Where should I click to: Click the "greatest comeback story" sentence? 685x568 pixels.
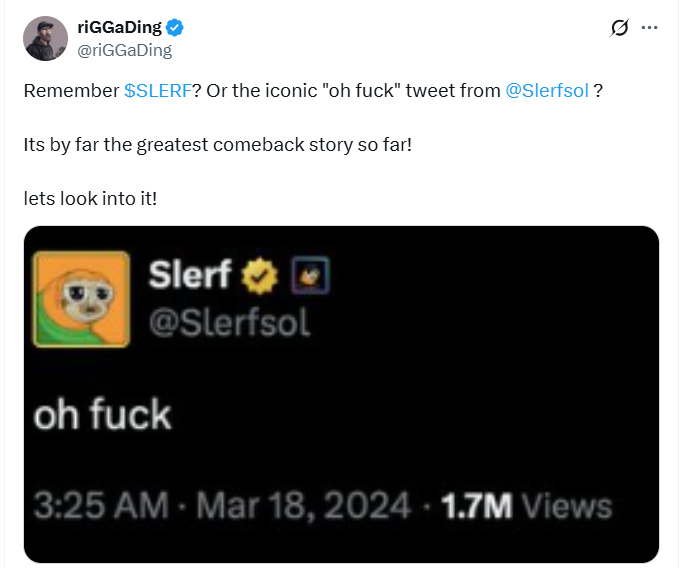(217, 144)
